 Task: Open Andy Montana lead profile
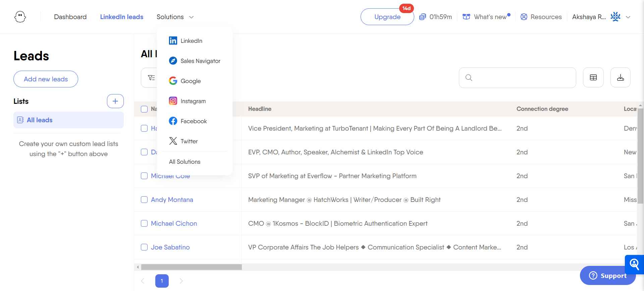click(172, 200)
